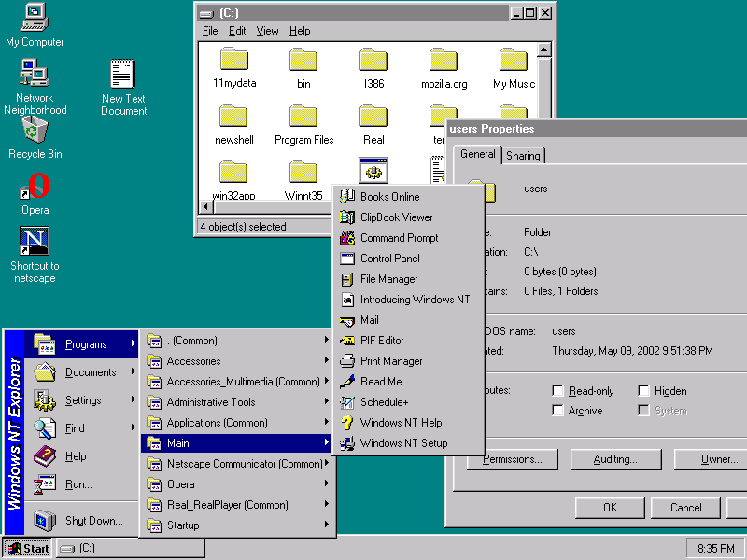Select the Shortcut to netscape icon
The width and height of the screenshot is (747, 560).
coord(35,241)
